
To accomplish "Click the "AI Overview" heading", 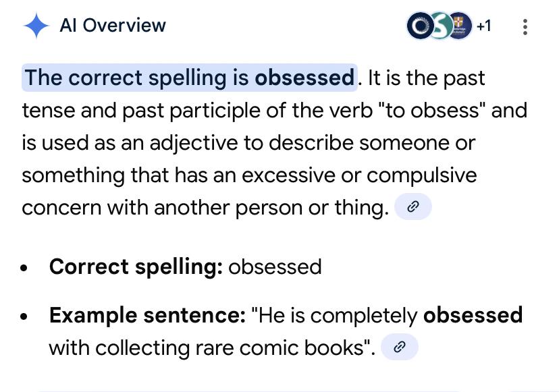I will (x=113, y=26).
